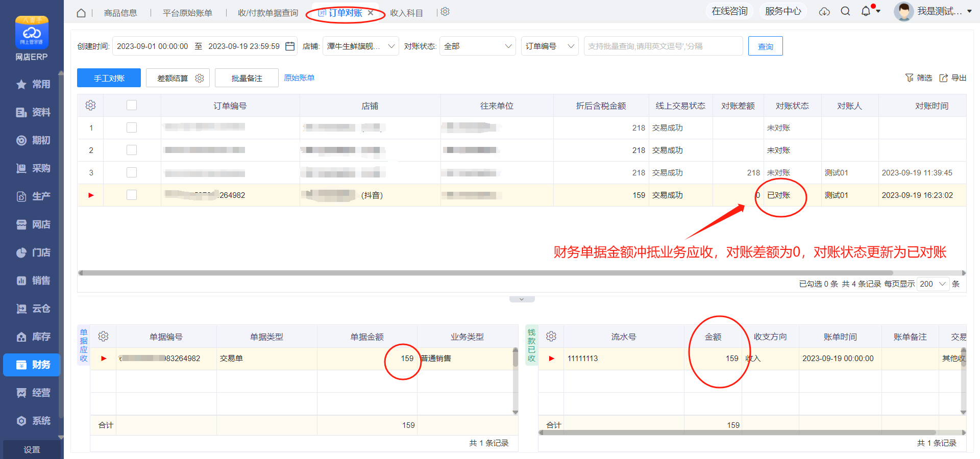Select the 11111113 流水号 row

[752, 359]
